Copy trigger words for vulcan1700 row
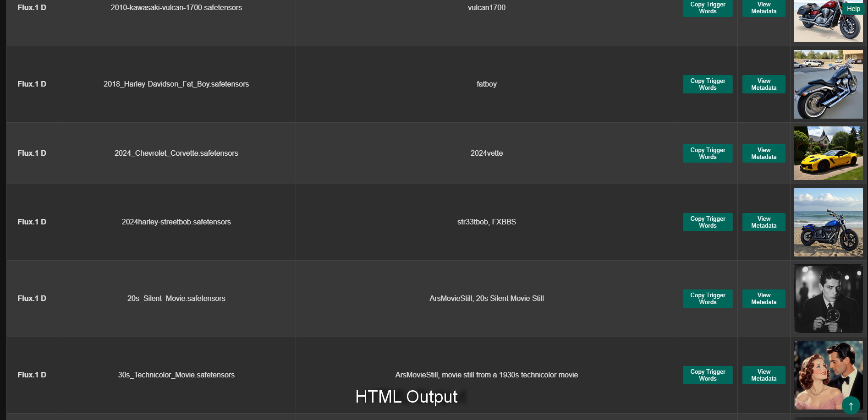The image size is (868, 420). [x=708, y=8]
